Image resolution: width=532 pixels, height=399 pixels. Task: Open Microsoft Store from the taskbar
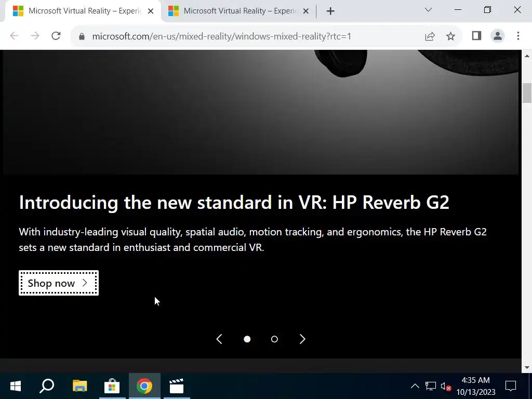[x=112, y=386]
